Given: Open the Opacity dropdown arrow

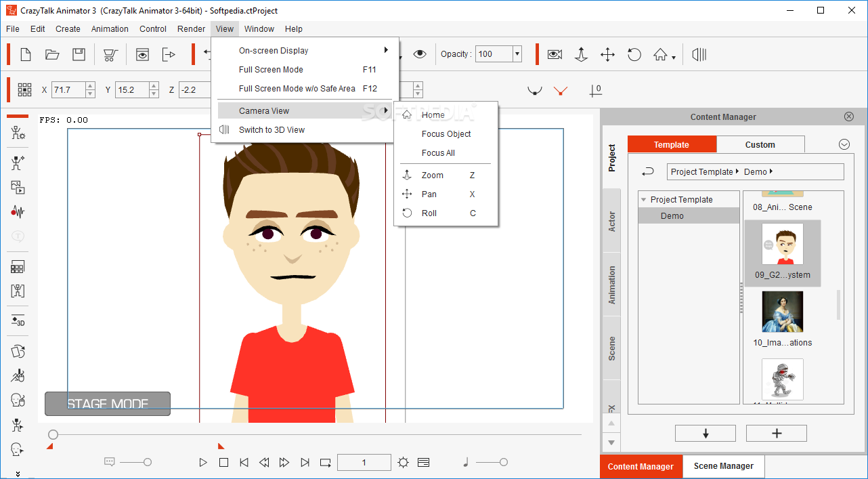Looking at the screenshot, I should 517,54.
